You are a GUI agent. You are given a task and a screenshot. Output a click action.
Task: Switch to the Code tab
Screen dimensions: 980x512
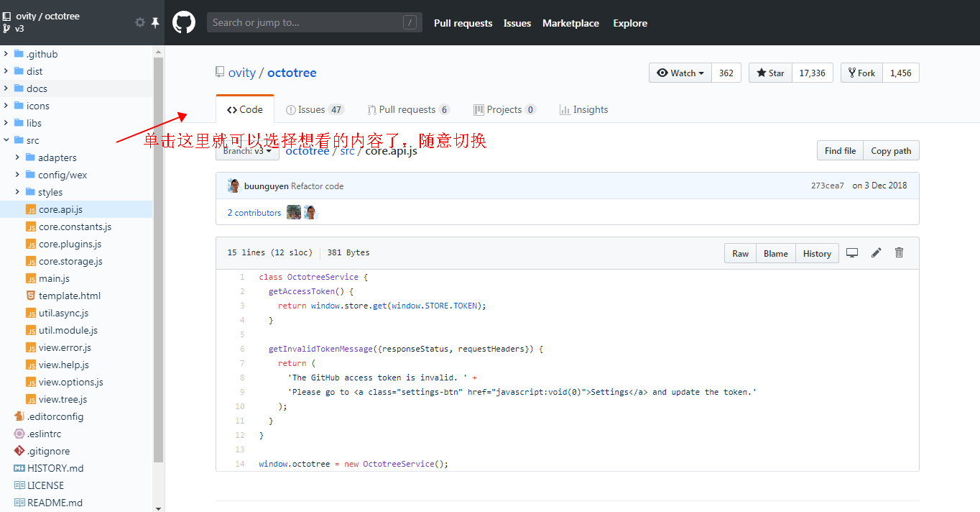[245, 109]
